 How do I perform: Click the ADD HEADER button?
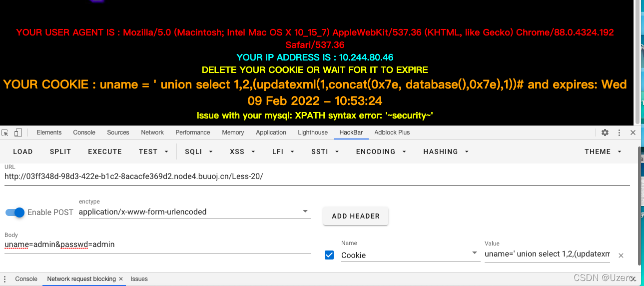356,216
